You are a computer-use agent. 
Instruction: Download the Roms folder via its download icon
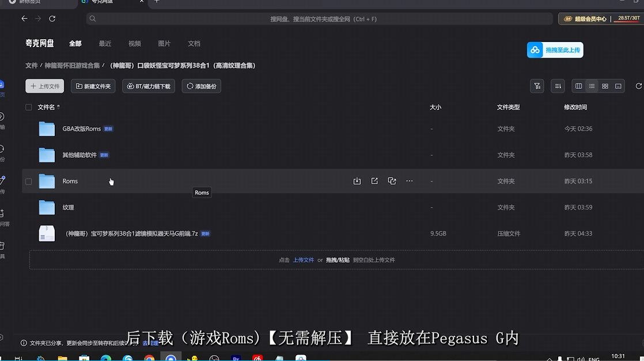click(x=357, y=181)
